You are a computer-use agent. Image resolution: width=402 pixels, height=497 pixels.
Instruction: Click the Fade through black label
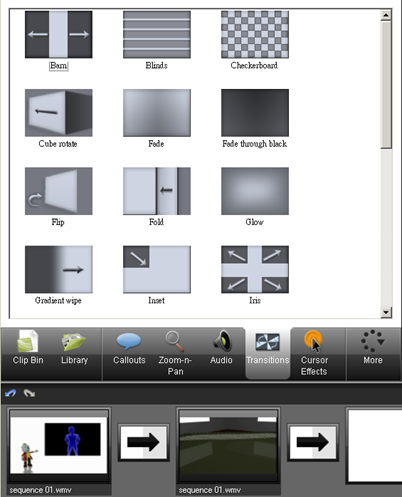click(255, 144)
